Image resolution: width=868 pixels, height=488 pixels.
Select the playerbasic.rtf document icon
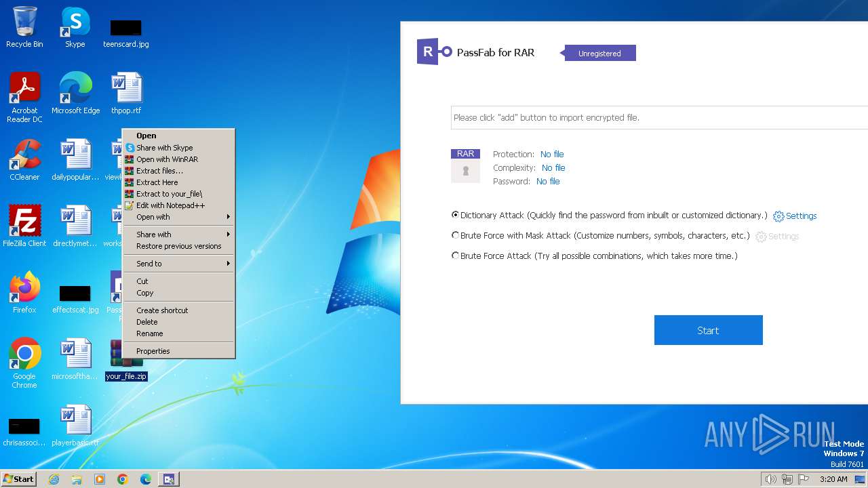click(x=75, y=425)
